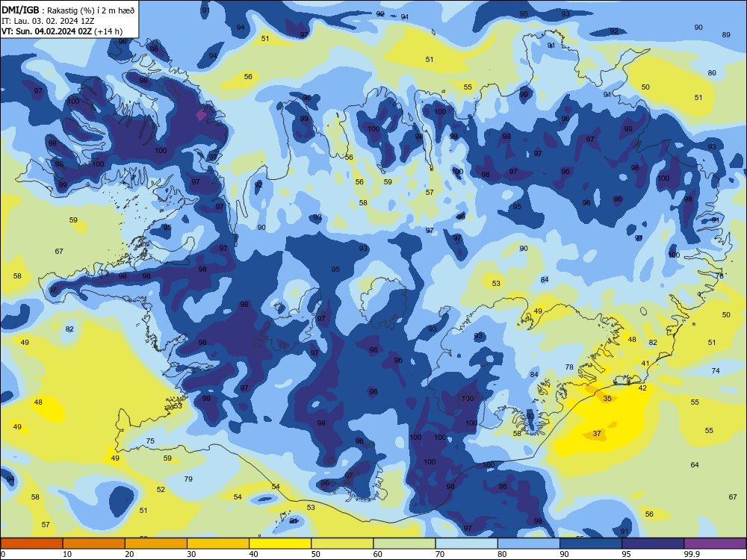Click the light orange 20–30 legend swatch
This screenshot has width=747, height=560.
pos(156,544)
